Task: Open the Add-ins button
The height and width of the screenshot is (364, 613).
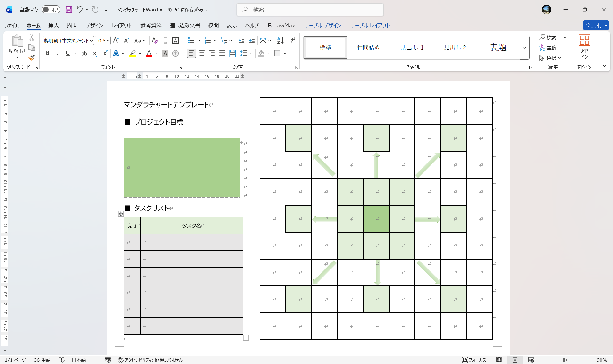Action: tap(584, 47)
